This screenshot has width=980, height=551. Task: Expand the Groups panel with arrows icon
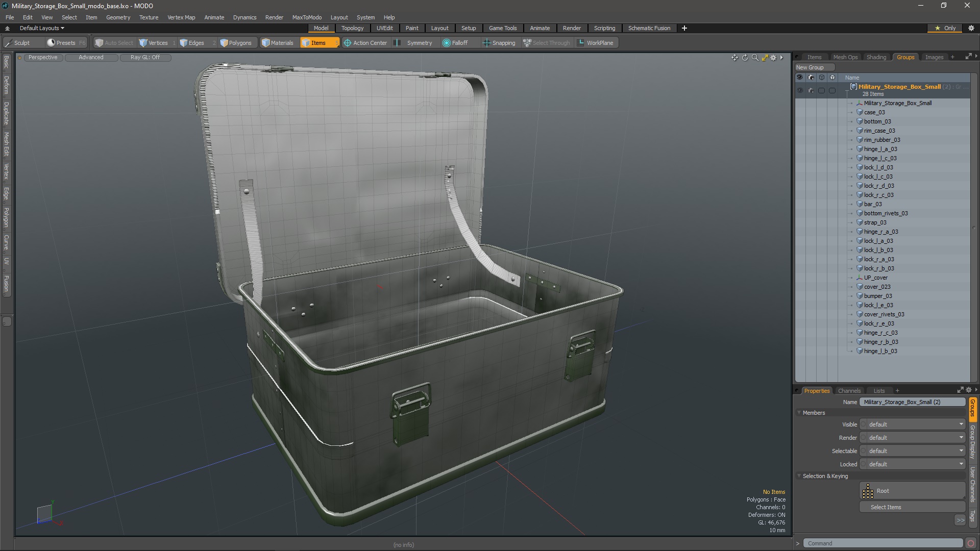tap(968, 57)
